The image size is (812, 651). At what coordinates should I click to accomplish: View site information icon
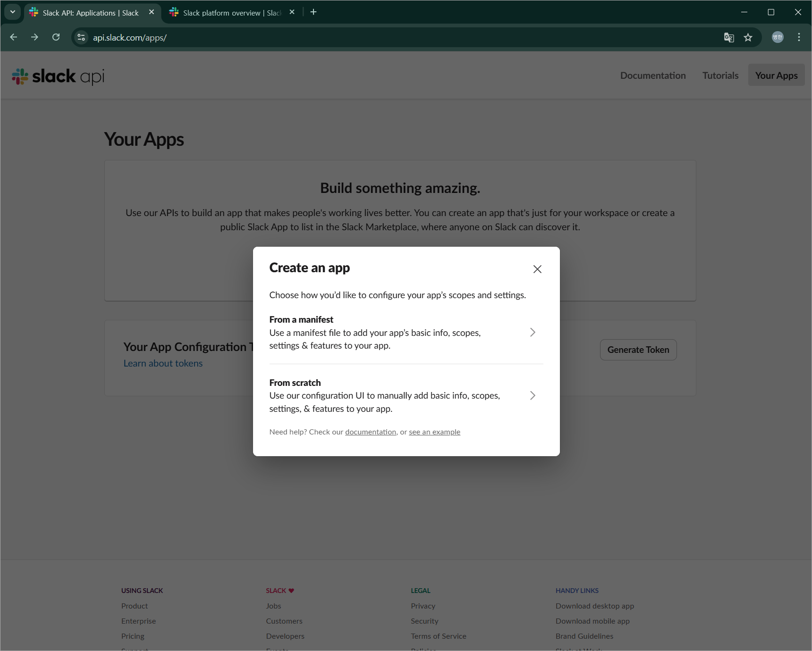point(81,37)
